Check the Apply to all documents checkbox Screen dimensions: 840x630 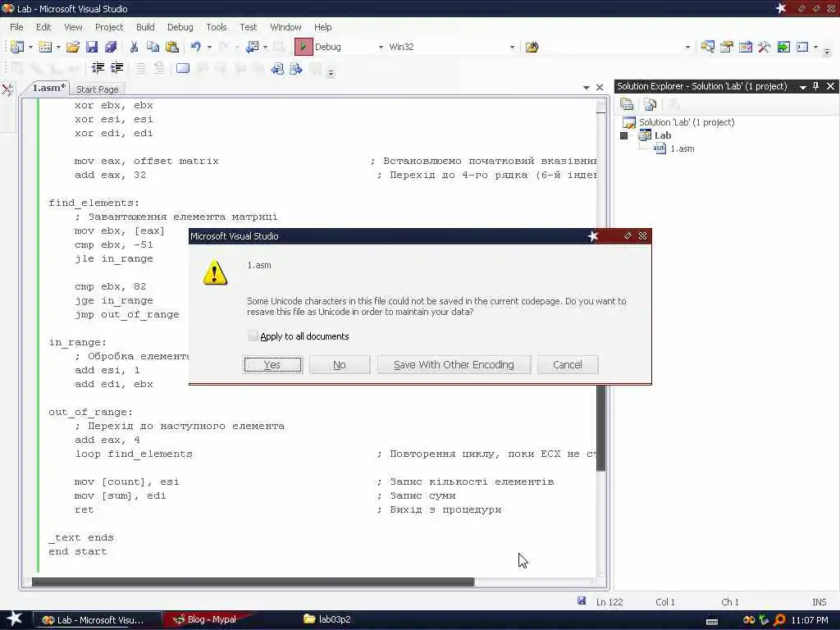pos(253,336)
